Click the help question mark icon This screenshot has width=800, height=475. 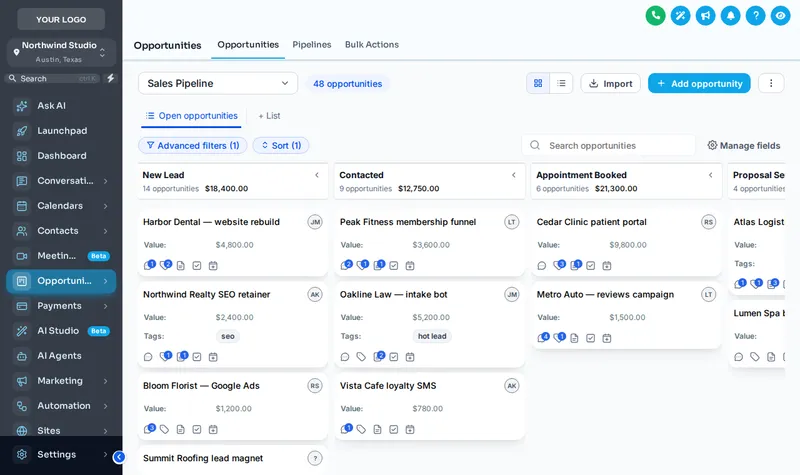[756, 16]
